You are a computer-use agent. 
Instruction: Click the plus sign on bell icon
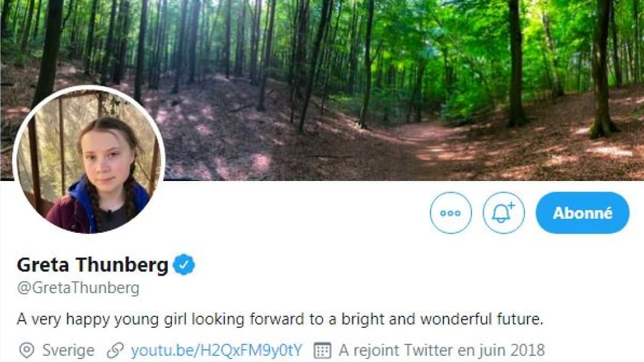pos(511,206)
